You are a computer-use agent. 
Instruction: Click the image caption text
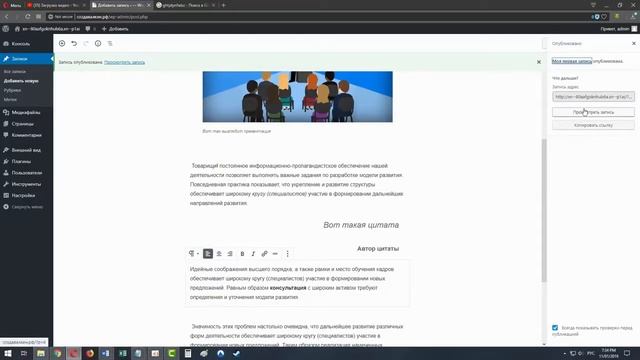pyautogui.click(x=237, y=131)
